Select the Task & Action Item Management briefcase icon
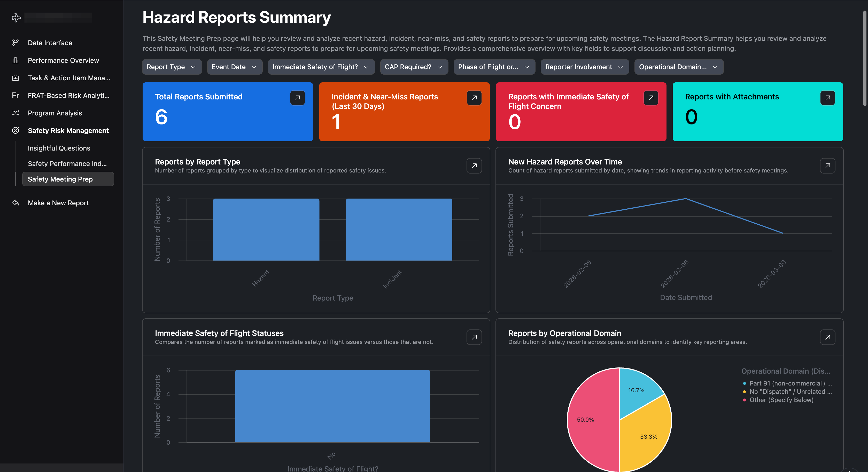The height and width of the screenshot is (472, 868). pyautogui.click(x=16, y=78)
